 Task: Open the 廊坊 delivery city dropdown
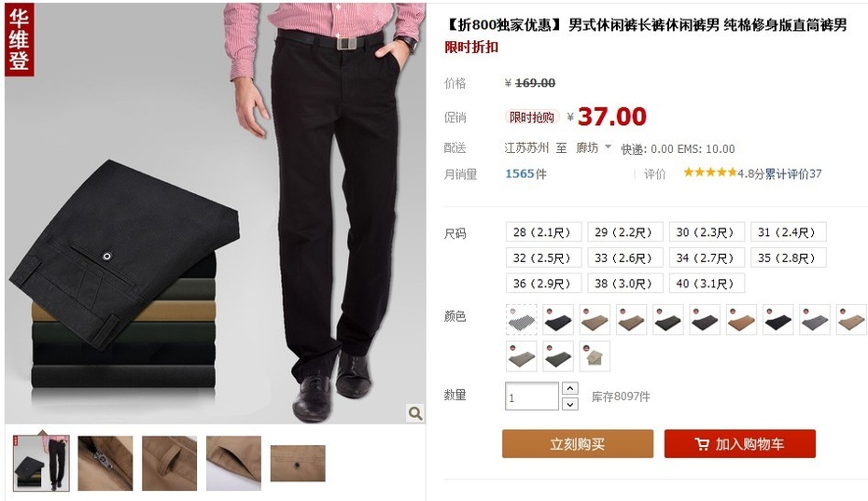594,147
